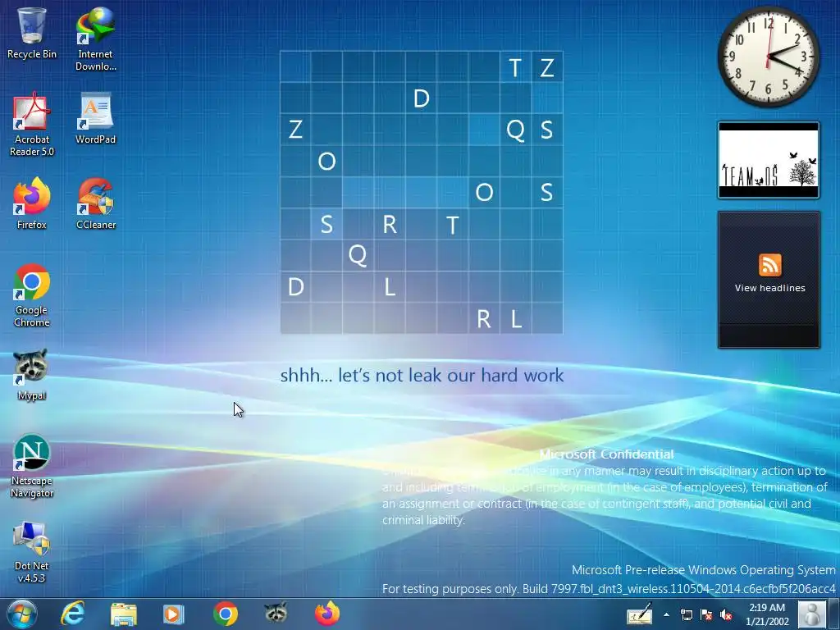Viewport: 840px width, 630px height.
Task: Click the L tile in the bottom row
Action: (x=515, y=318)
